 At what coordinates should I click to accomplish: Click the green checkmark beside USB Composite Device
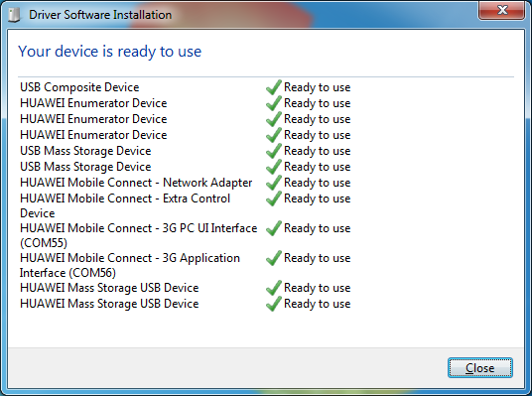tap(274, 87)
